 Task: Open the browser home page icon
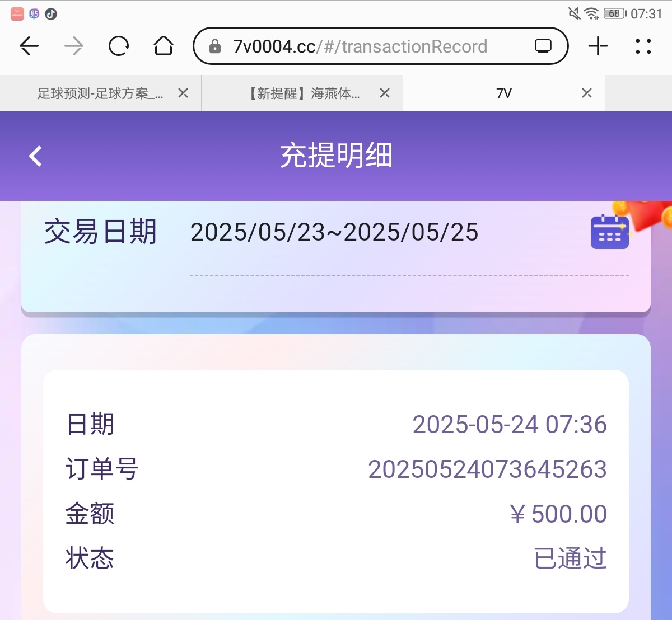(163, 46)
